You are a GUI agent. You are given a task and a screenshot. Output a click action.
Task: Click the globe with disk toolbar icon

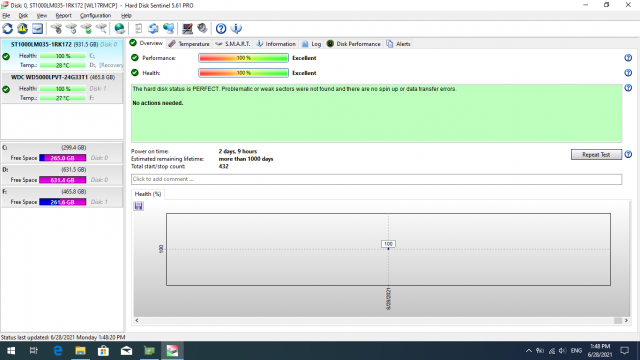tap(120, 29)
